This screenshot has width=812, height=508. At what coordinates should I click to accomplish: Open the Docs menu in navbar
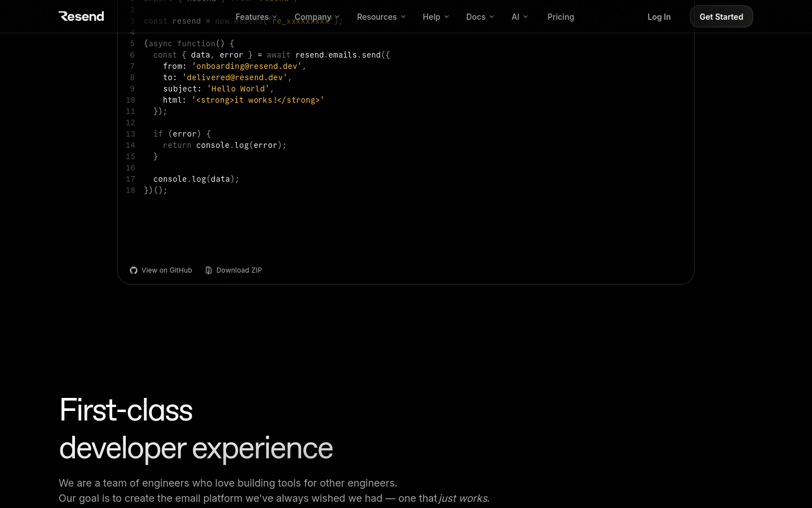click(x=479, y=17)
